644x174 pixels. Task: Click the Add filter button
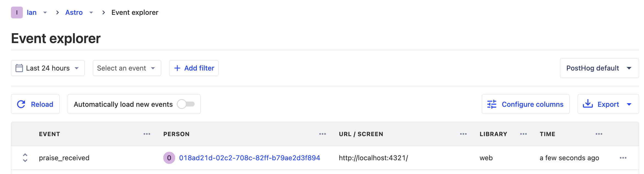pos(194,68)
